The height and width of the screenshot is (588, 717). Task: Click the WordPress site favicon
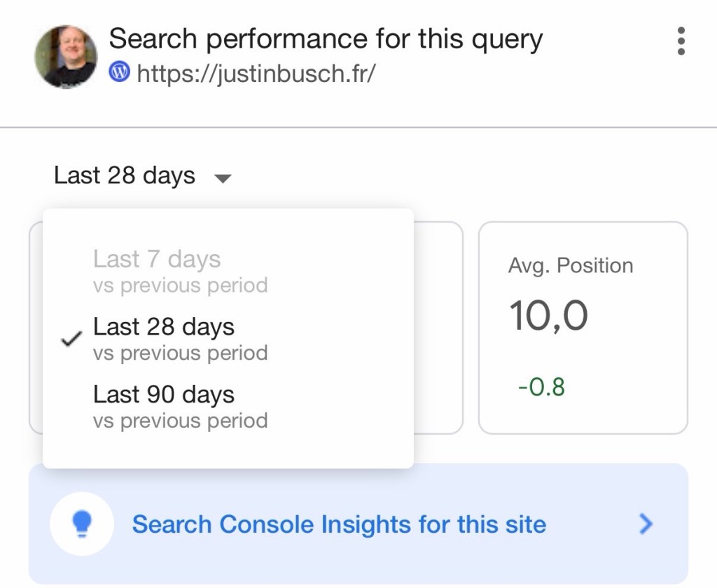tap(119, 72)
